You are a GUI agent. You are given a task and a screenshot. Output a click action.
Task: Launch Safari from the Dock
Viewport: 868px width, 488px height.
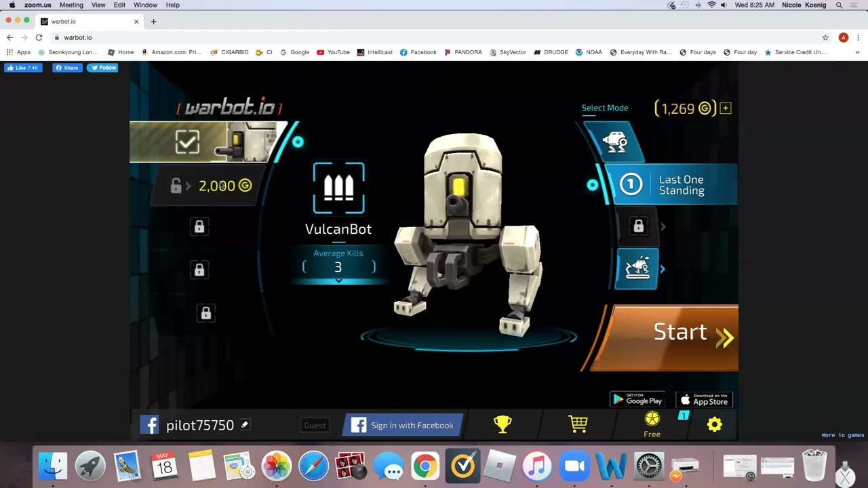[313, 466]
